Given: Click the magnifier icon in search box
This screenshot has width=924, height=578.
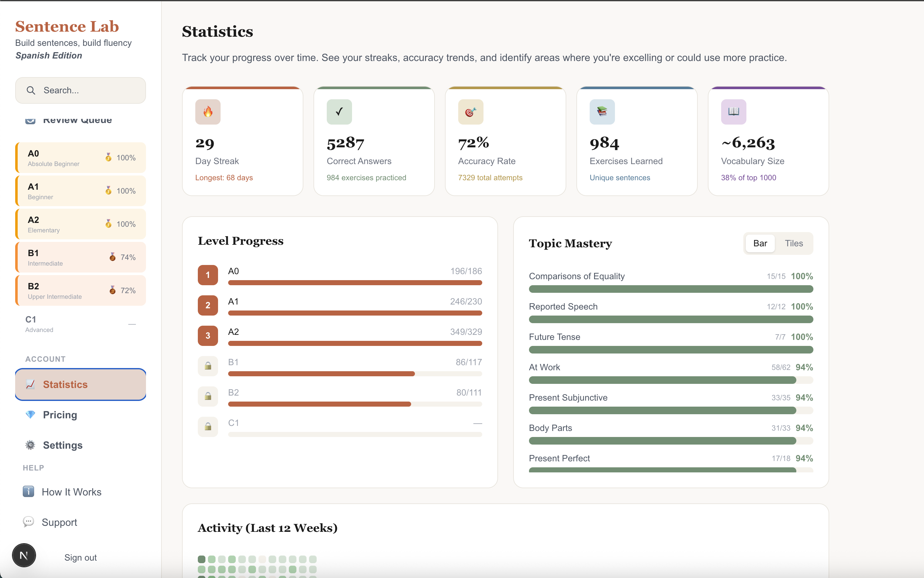Looking at the screenshot, I should 31,90.
